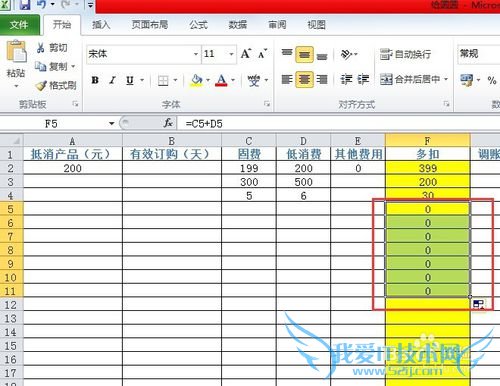
Task: Click the percent style button
Action: click(x=492, y=80)
